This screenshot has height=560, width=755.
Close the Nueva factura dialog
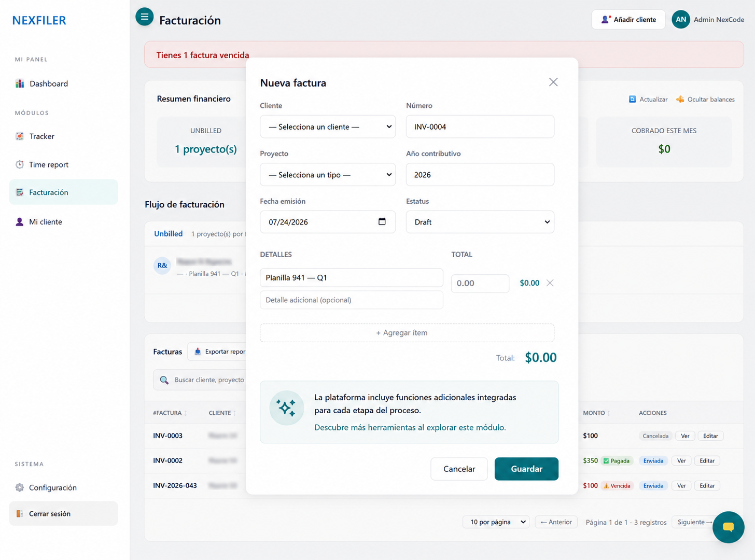(x=553, y=82)
